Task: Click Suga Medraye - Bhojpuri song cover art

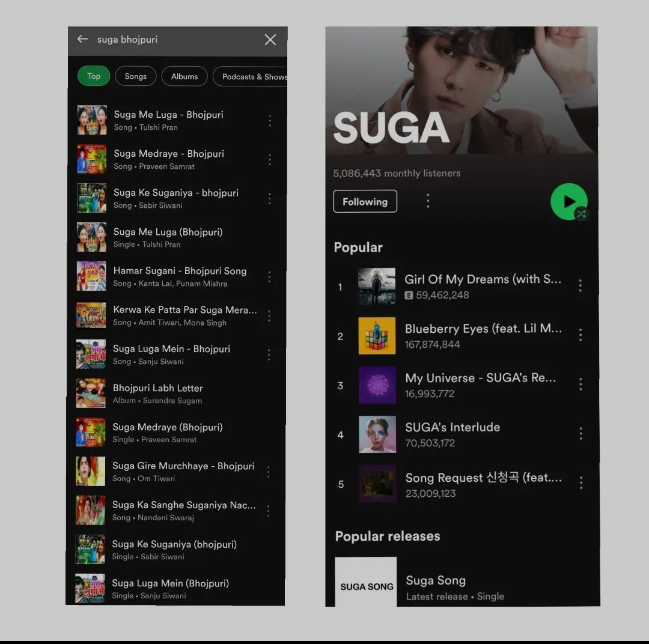Action: [x=91, y=159]
